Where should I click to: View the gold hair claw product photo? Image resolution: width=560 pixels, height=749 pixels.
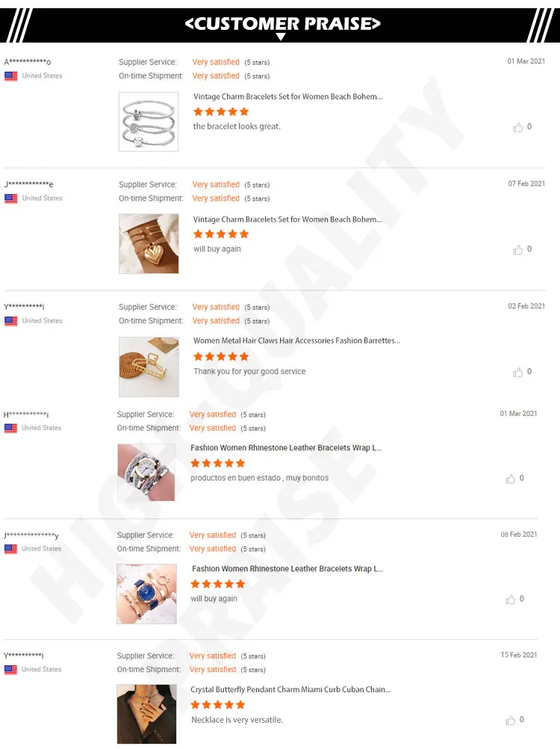pyautogui.click(x=149, y=367)
